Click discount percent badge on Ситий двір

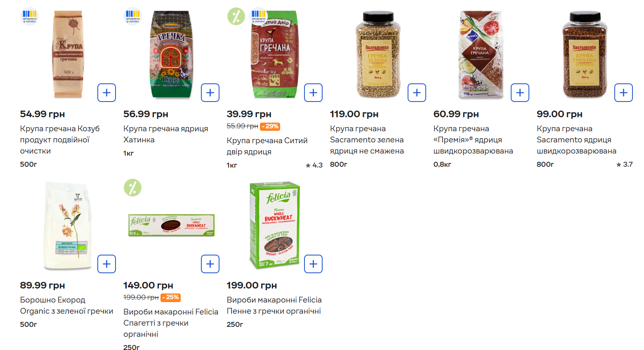click(236, 17)
